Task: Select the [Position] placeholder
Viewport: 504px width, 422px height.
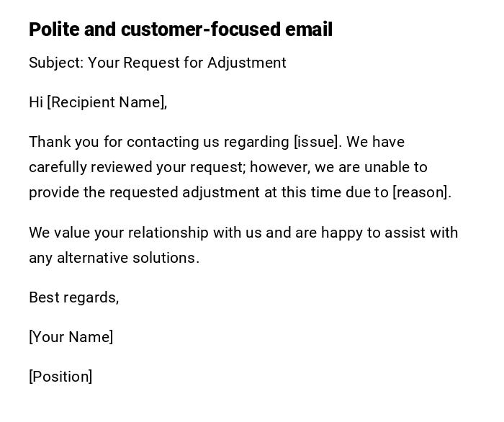Action: [60, 377]
